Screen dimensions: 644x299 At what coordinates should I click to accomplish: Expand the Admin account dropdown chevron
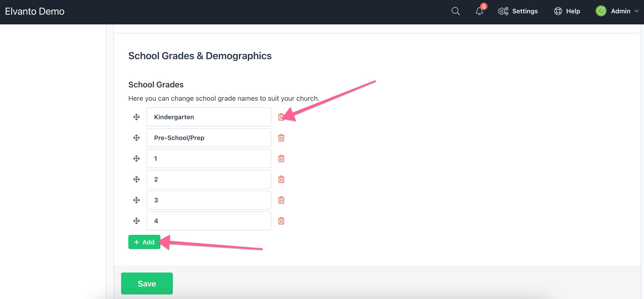(x=637, y=11)
